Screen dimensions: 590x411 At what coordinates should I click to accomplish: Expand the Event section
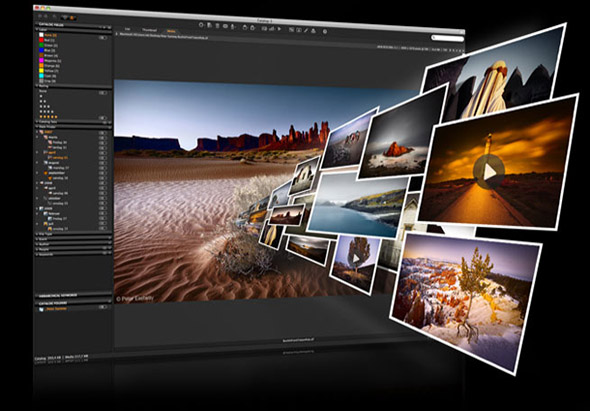37,239
